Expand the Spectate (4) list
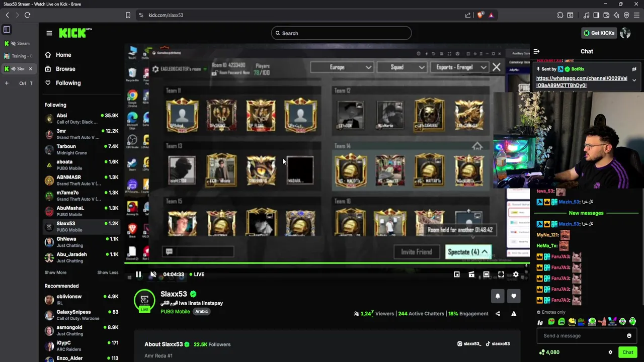The image size is (644, 362). 468,252
